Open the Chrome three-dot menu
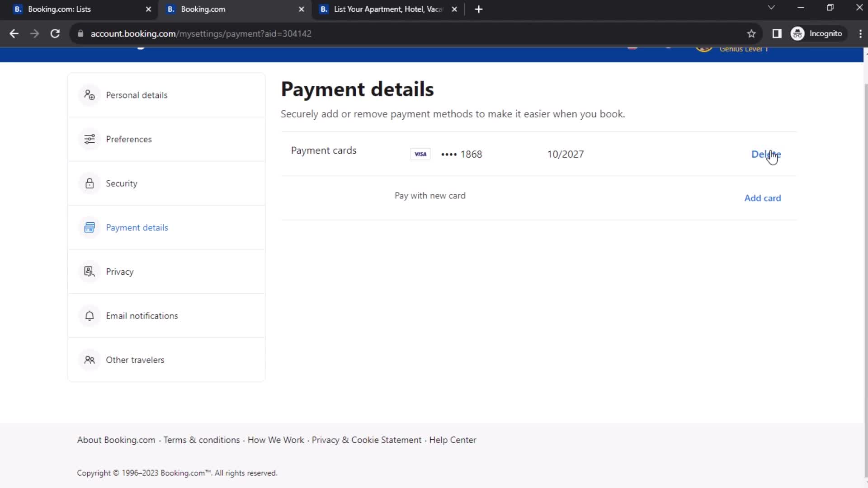Image resolution: width=868 pixels, height=488 pixels. 860,33
